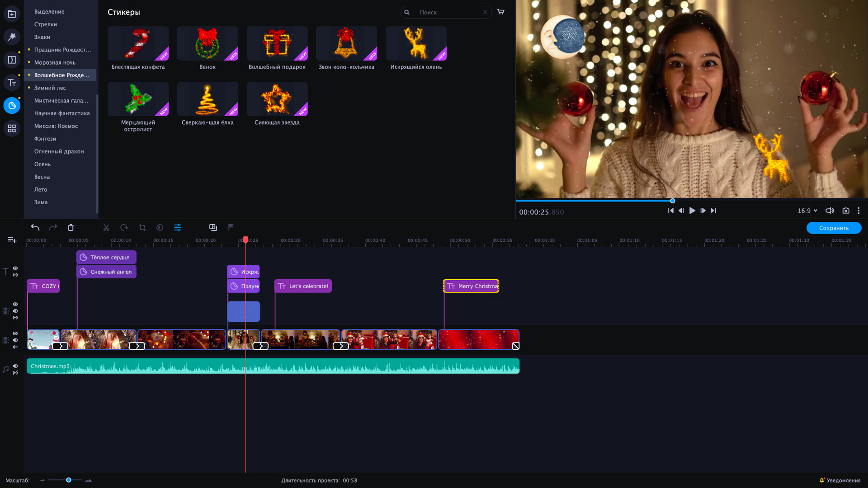
Task: Take a snapshot of the preview frame
Action: coord(846,211)
